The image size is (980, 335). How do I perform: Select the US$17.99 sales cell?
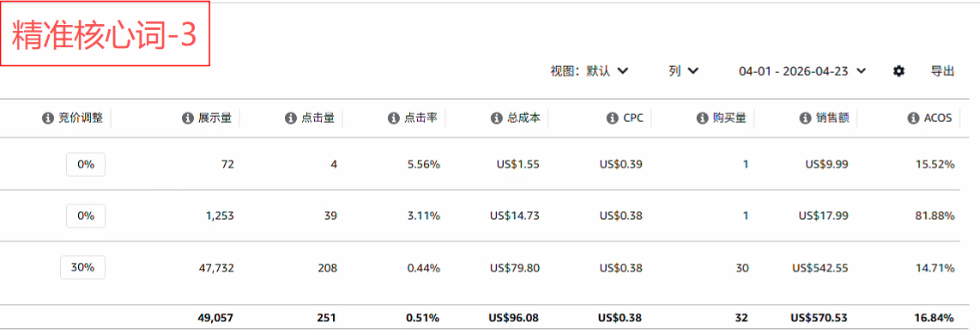pyautogui.click(x=825, y=216)
